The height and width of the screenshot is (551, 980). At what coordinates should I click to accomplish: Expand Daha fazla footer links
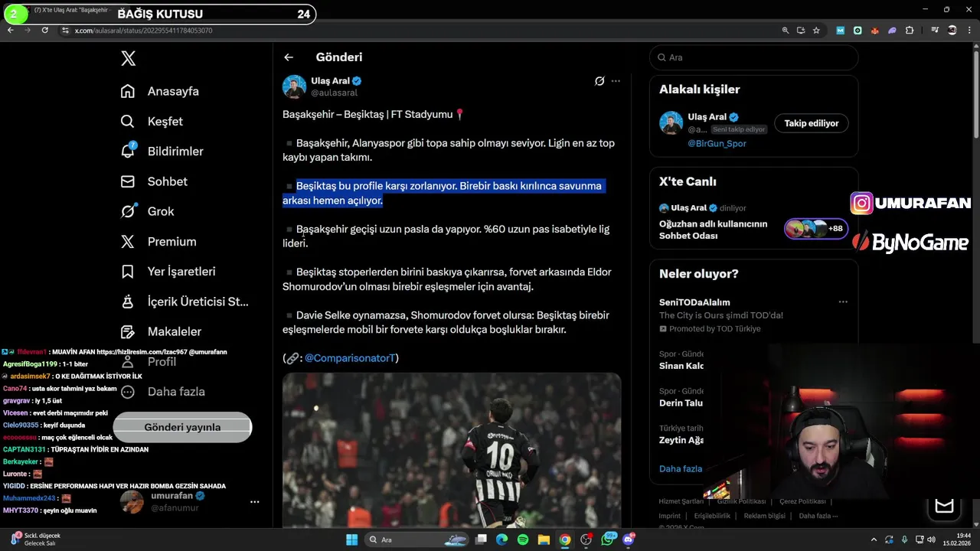coord(818,516)
